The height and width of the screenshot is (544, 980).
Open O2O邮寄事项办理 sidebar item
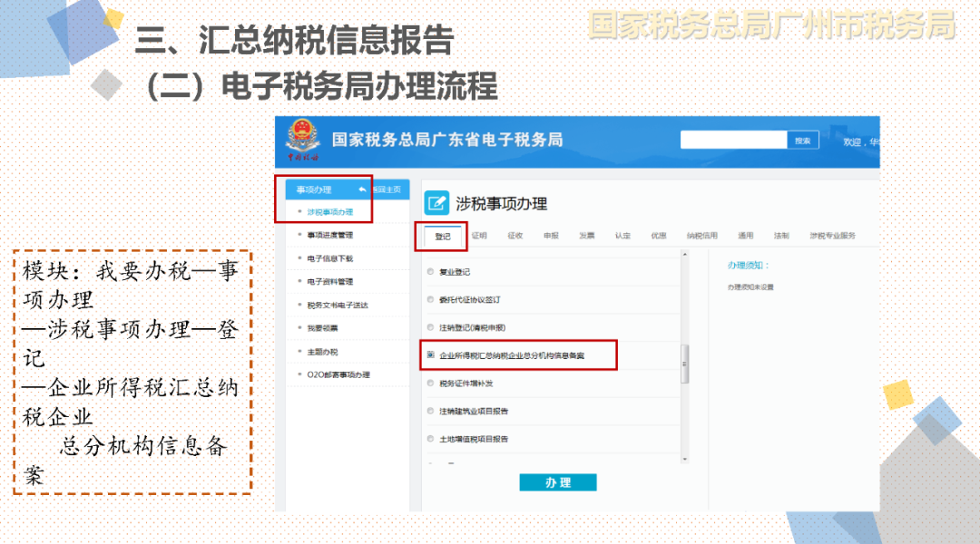point(338,374)
